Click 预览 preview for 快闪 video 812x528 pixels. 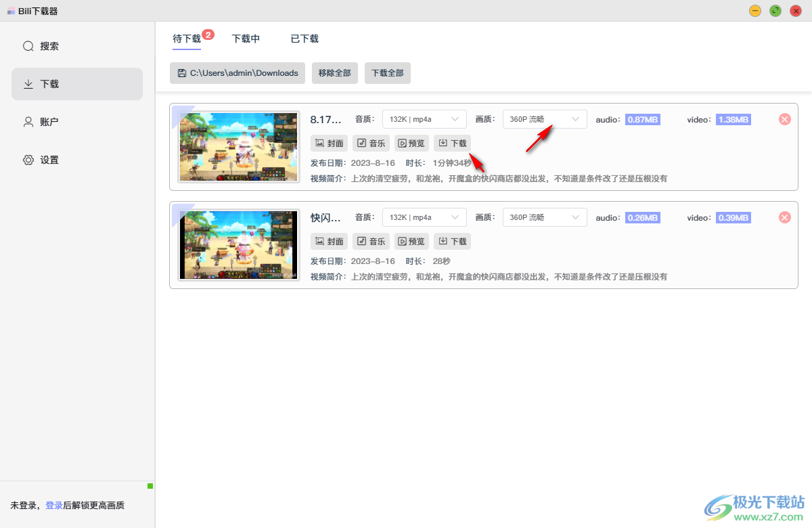coord(411,242)
